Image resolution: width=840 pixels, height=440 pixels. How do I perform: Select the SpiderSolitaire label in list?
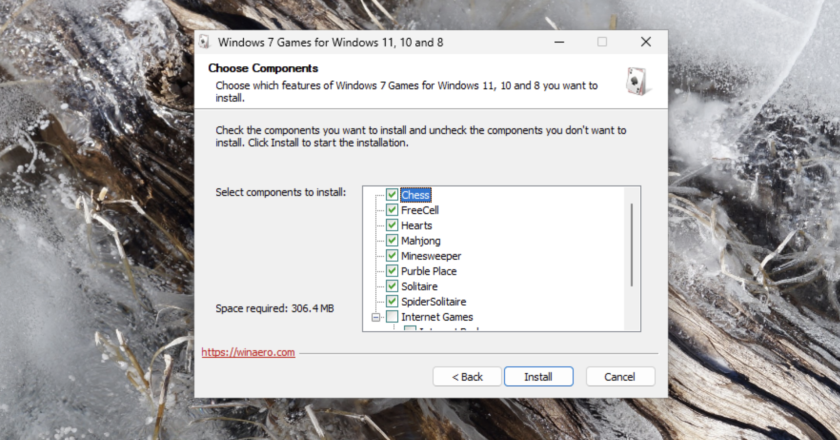point(433,302)
